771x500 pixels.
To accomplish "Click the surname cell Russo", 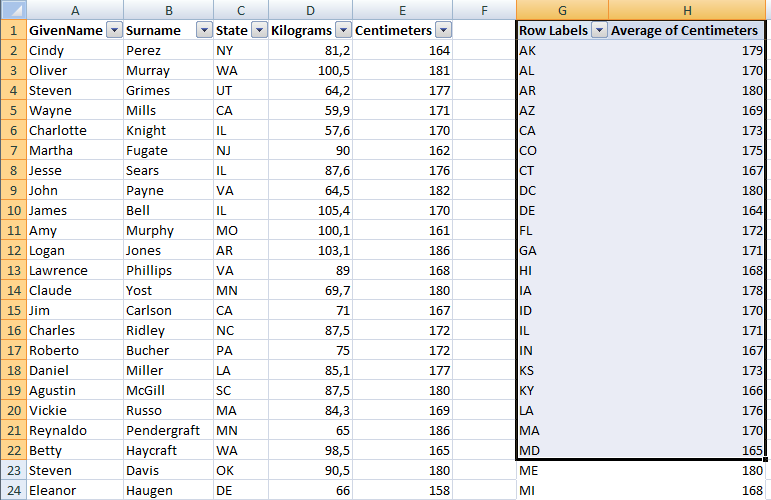I will point(169,411).
